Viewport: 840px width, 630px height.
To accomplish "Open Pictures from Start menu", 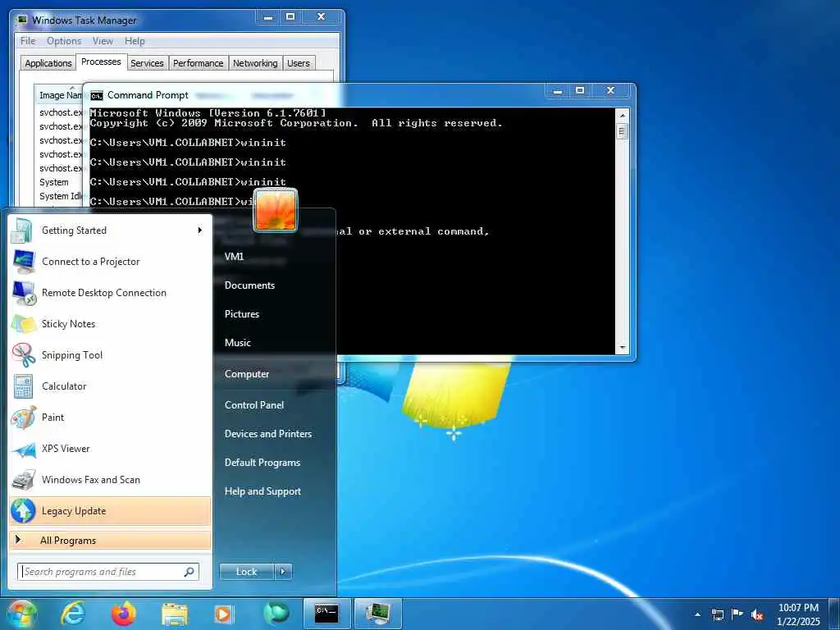I will (x=242, y=314).
